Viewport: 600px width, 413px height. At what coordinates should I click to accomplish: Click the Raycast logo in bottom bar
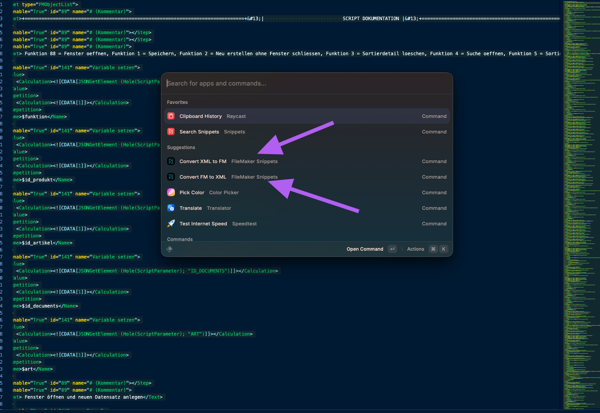tap(170, 249)
